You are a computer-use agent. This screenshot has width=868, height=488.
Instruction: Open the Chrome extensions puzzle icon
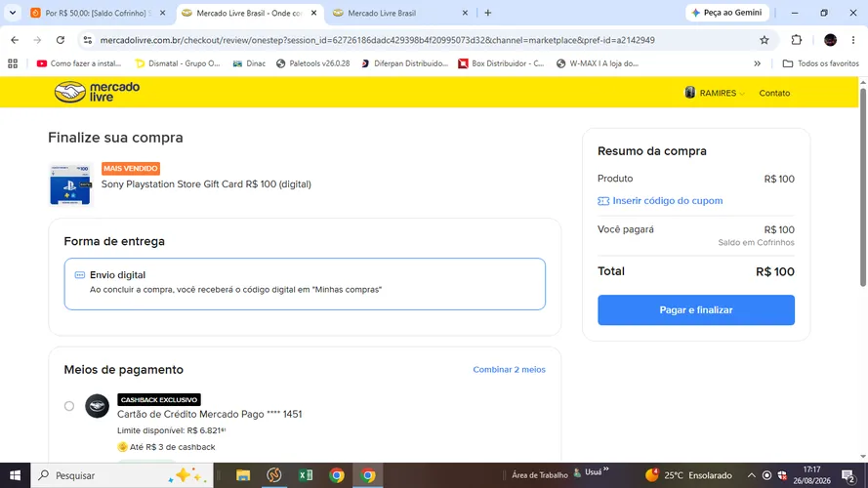[x=797, y=40]
